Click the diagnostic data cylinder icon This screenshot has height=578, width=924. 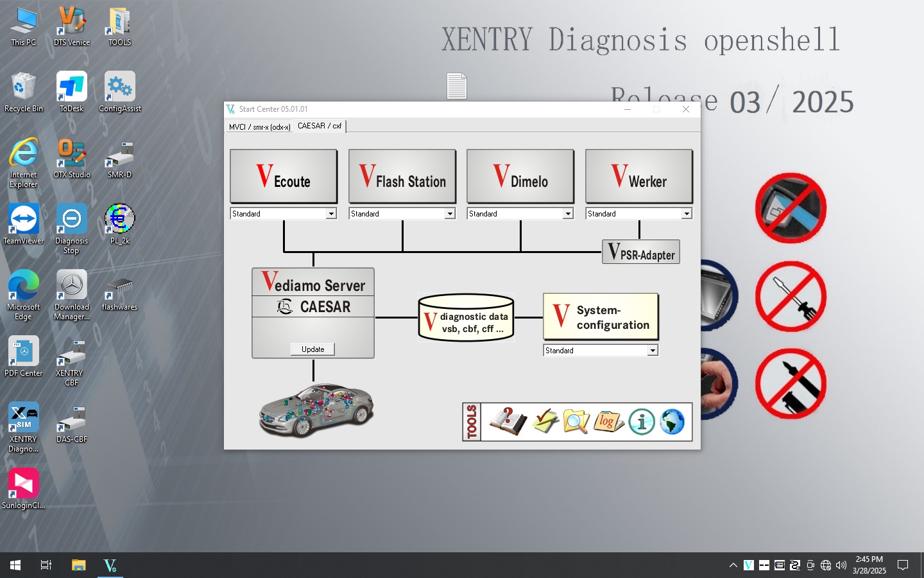pos(466,317)
